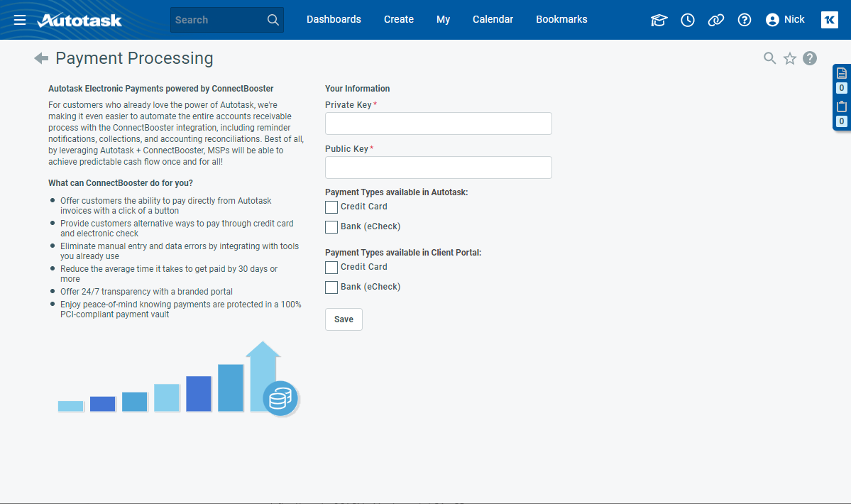Image resolution: width=851 pixels, height=504 pixels.
Task: Enable Credit Card under Autotask payment types
Action: click(x=331, y=207)
